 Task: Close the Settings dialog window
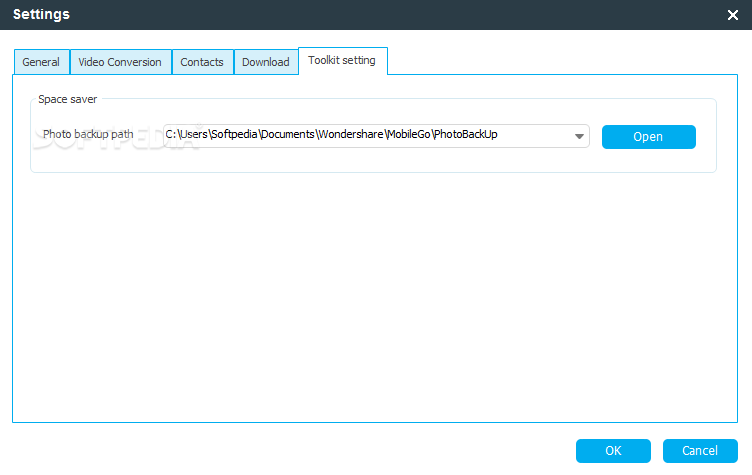coord(732,15)
